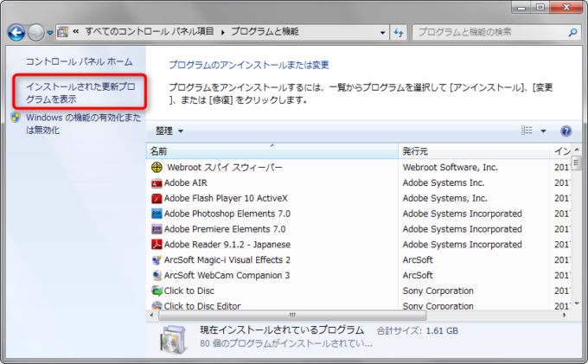Select the Adobe Reader 9.1.2 icon
The height and width of the screenshot is (364, 588).
(157, 245)
